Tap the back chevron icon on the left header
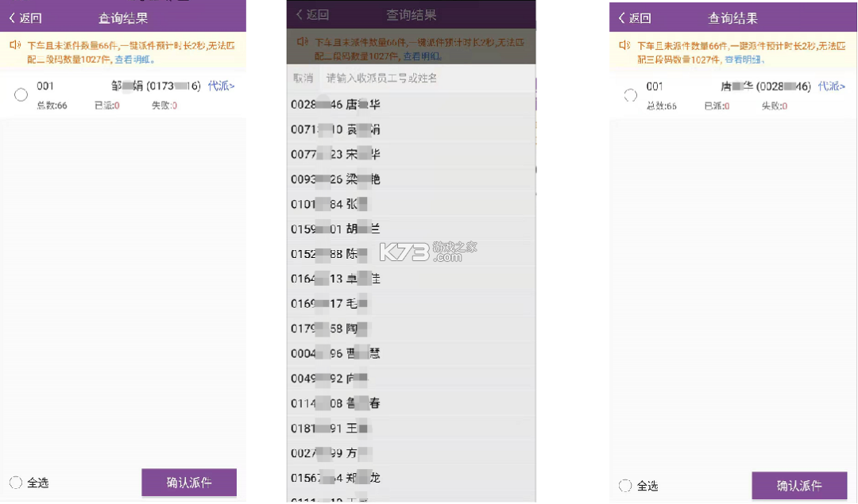Screen dimensions: 858x504 (11, 17)
